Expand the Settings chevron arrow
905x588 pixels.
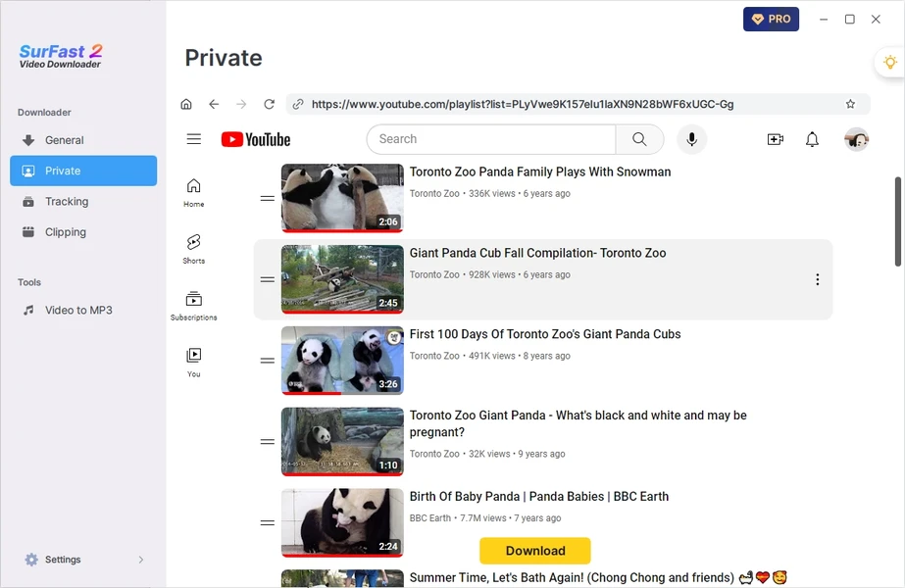(141, 560)
